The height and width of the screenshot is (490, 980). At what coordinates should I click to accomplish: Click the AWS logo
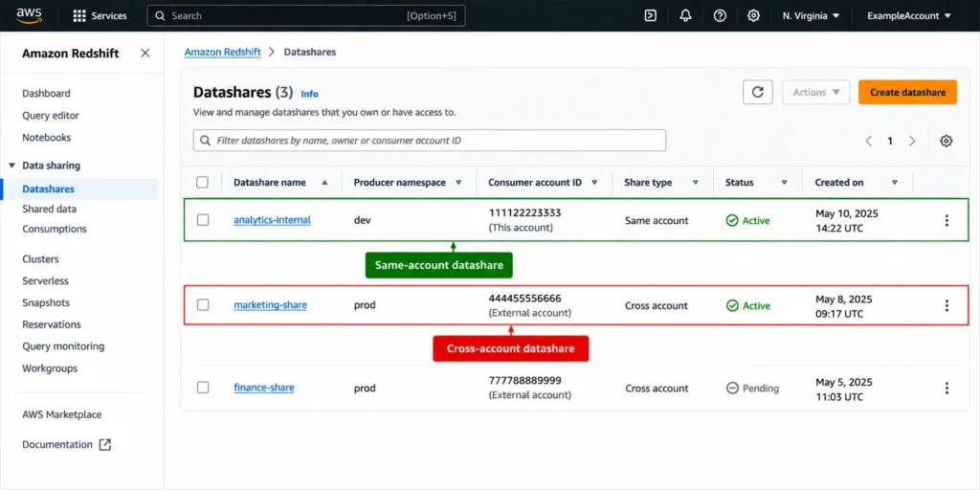(29, 15)
